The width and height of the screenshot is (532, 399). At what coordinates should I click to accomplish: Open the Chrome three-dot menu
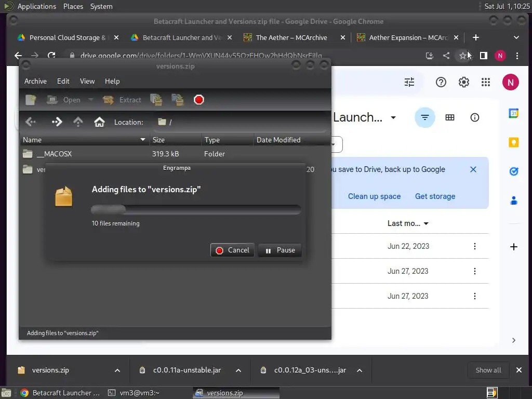pyautogui.click(x=517, y=56)
